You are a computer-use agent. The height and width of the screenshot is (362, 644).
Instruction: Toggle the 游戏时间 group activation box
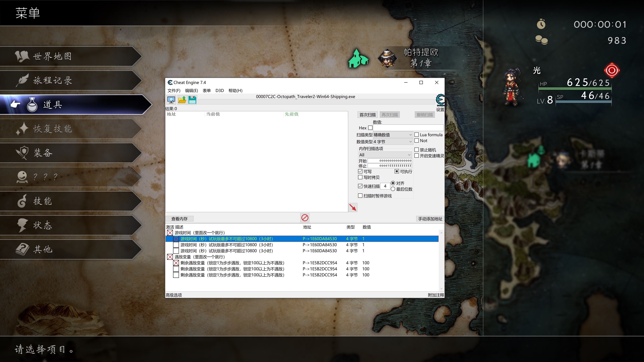170,233
